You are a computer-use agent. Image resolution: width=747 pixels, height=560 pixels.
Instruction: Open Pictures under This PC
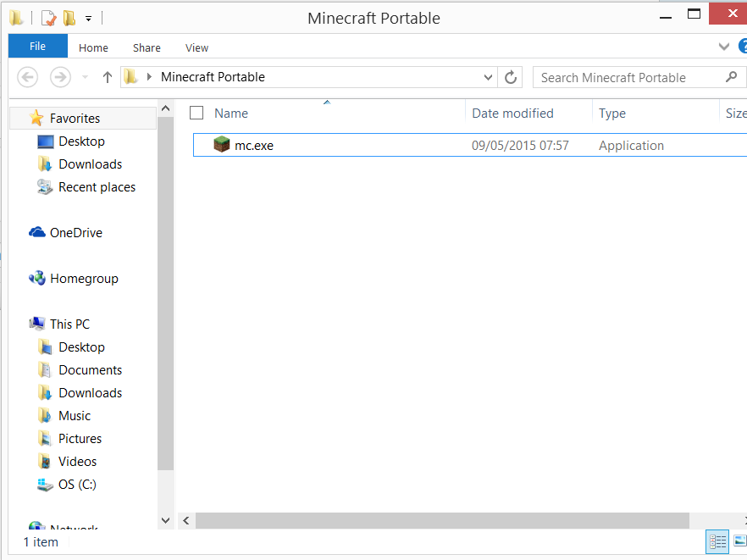coord(80,439)
